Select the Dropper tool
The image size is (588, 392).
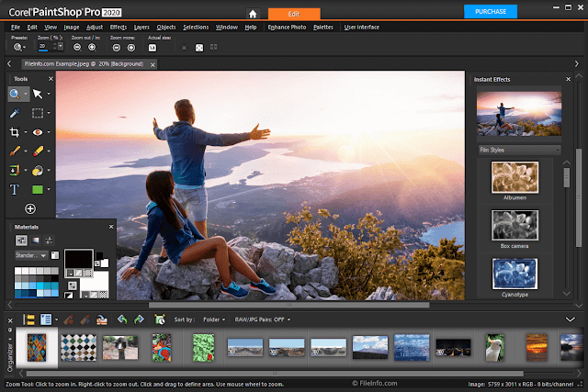tap(16, 114)
